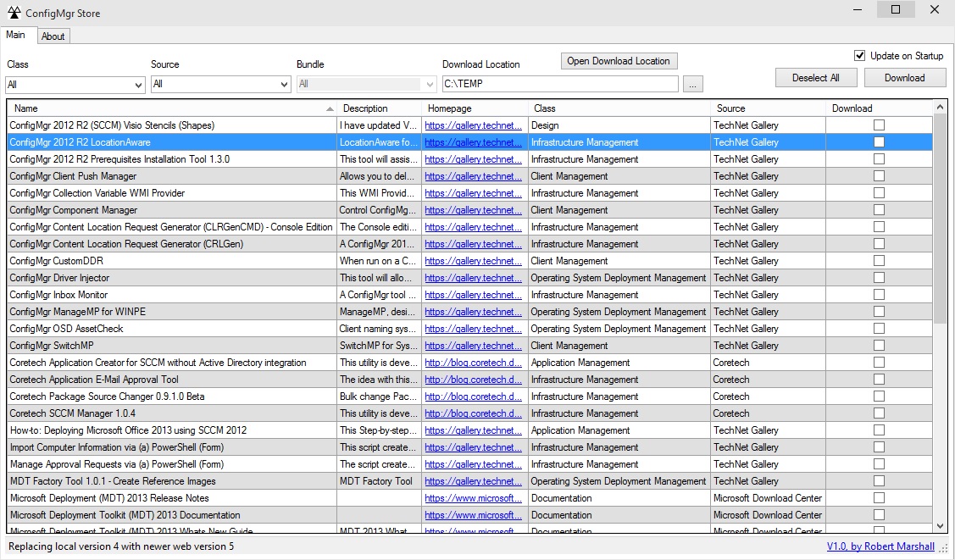Click scroll down arrow of the list

[x=941, y=526]
